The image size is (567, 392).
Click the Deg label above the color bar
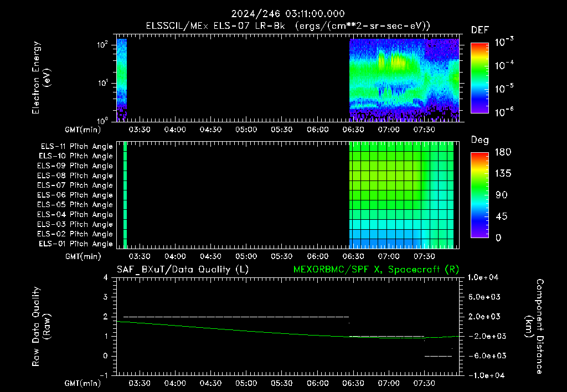coord(480,140)
